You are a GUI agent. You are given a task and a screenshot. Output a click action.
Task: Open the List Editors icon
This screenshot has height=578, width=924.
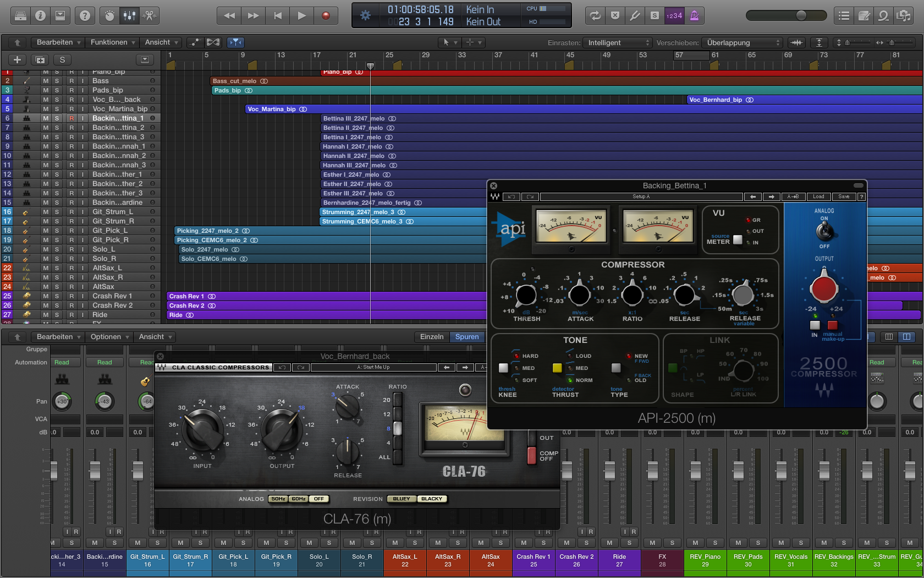[x=844, y=16]
